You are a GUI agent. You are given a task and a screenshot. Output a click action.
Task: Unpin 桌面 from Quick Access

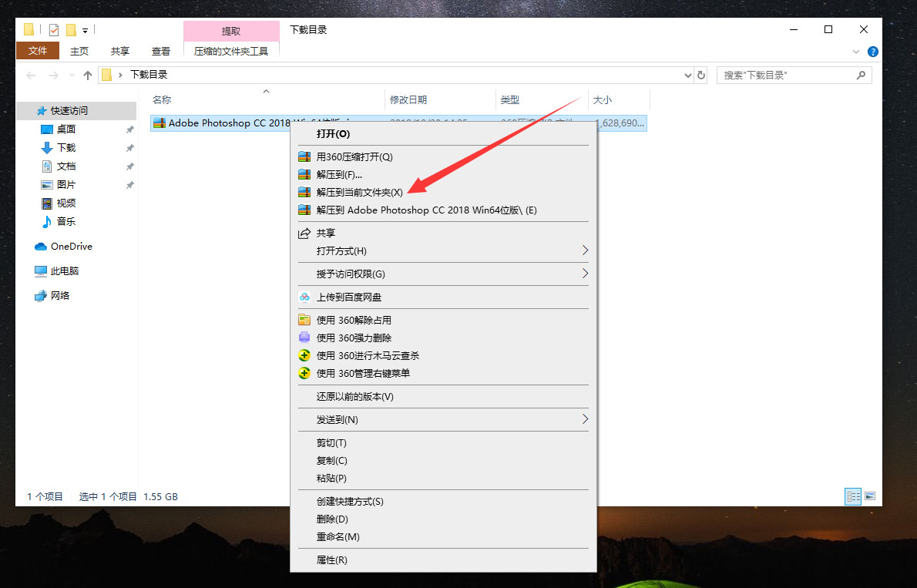tap(129, 129)
